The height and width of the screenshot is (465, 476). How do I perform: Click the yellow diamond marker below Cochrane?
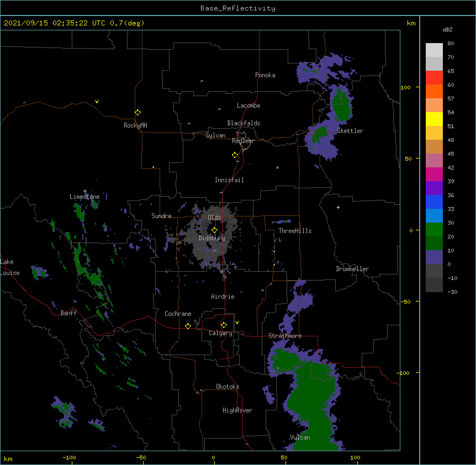[x=188, y=326]
